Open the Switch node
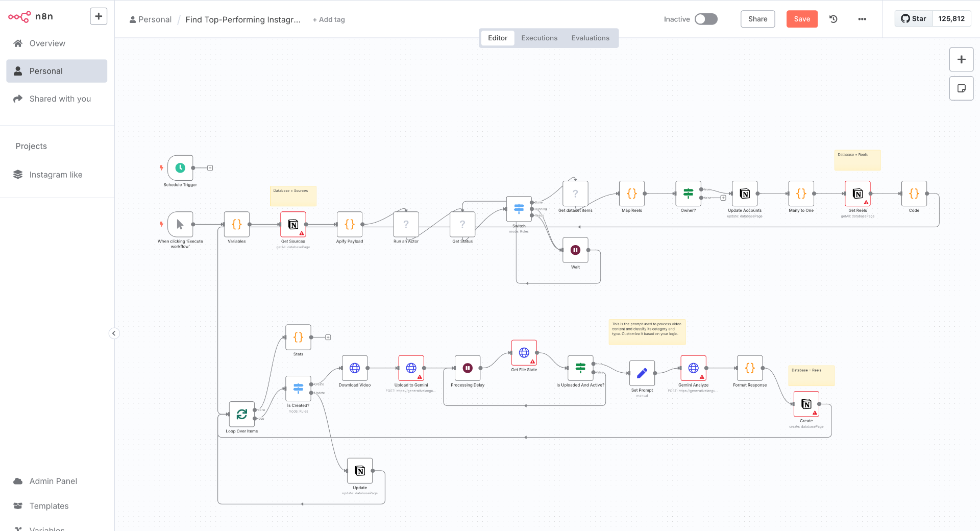 click(519, 209)
